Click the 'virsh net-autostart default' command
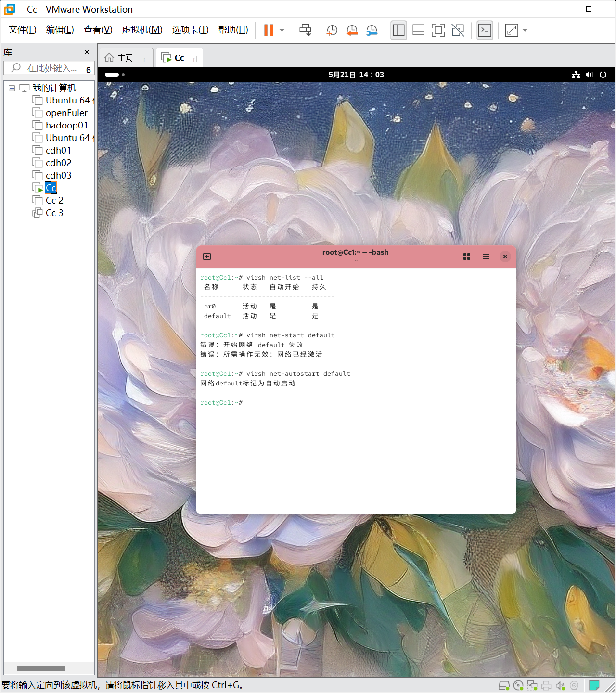 coord(298,374)
